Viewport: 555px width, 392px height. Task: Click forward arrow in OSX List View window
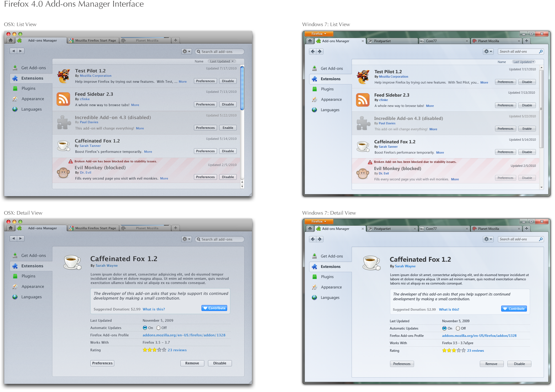pyautogui.click(x=21, y=51)
